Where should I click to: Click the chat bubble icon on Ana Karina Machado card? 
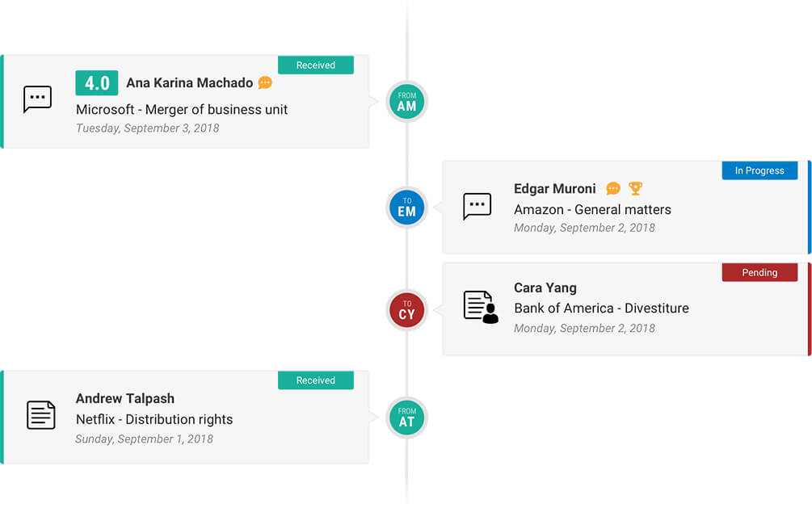click(37, 99)
